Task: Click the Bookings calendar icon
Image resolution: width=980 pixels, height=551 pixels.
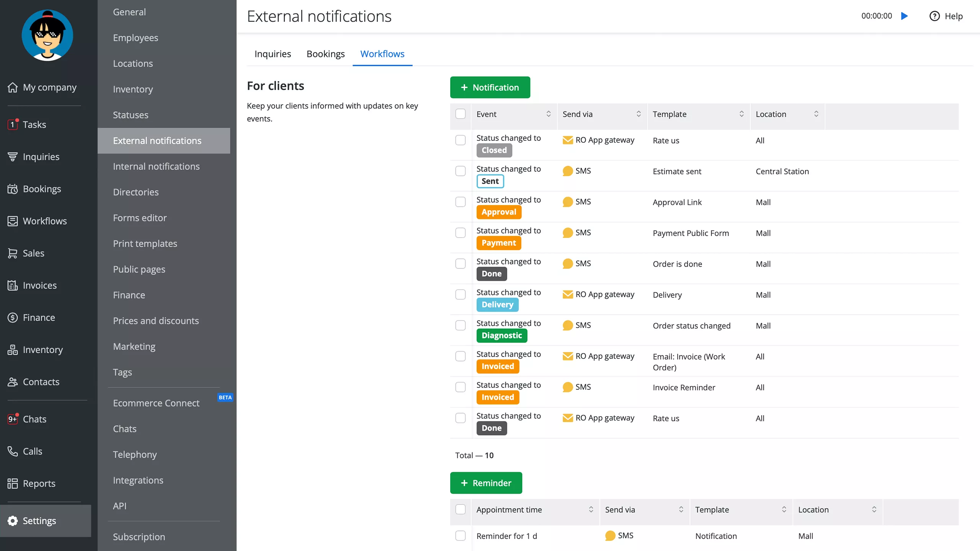Action: click(x=13, y=189)
